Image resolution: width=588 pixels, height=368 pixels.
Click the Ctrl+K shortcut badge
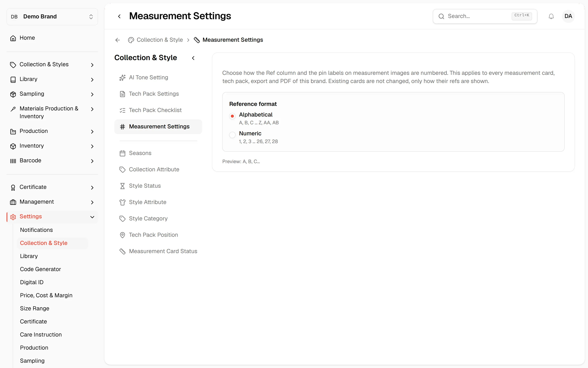[522, 16]
